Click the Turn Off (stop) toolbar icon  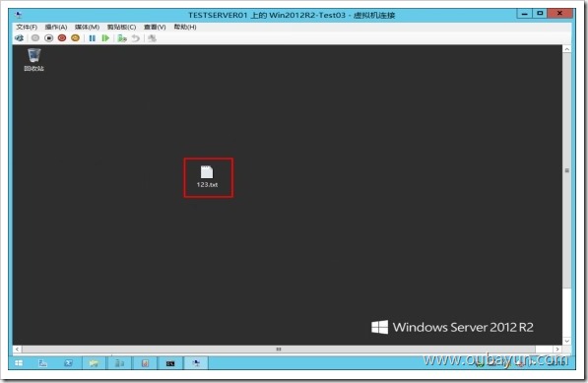[x=48, y=37]
